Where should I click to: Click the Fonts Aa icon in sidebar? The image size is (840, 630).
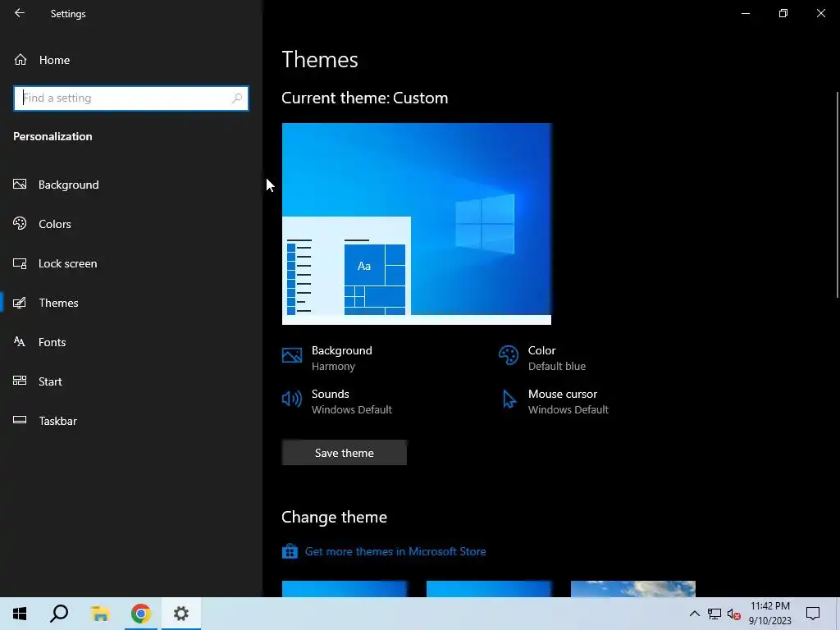pyautogui.click(x=20, y=342)
